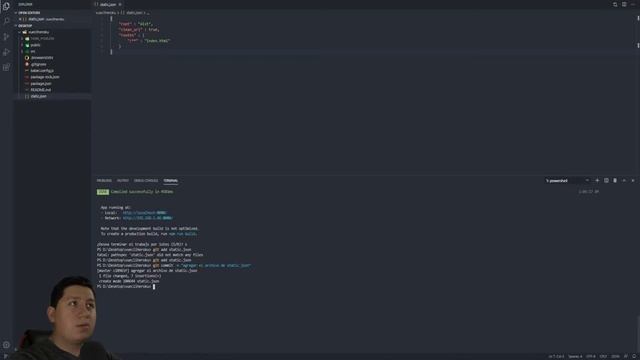Image resolution: width=640 pixels, height=360 pixels.
Task: Split the terminal panel
Action: click(x=606, y=180)
